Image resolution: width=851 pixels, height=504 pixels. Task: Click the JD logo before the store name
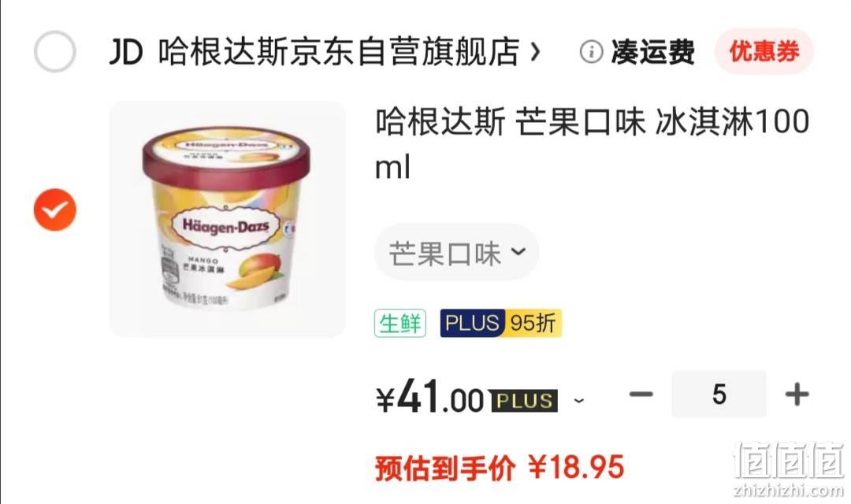point(126,52)
